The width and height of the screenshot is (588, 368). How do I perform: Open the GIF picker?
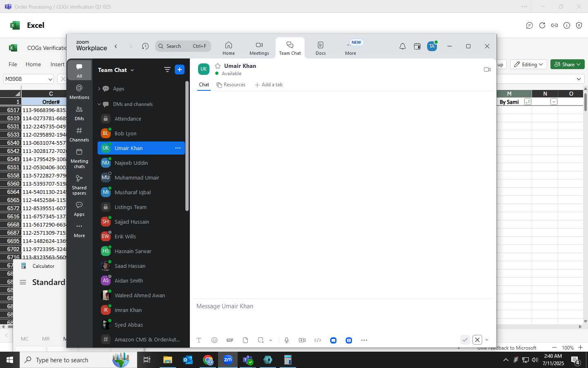pos(230,340)
